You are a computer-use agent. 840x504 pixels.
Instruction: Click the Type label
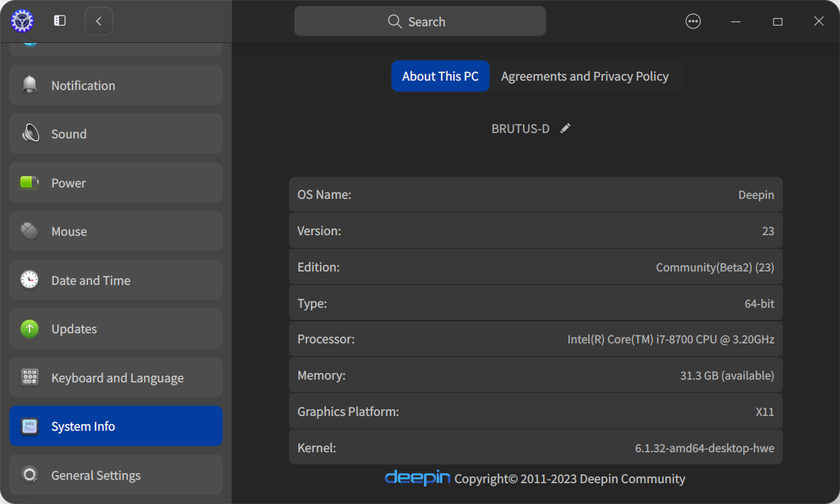tap(312, 304)
